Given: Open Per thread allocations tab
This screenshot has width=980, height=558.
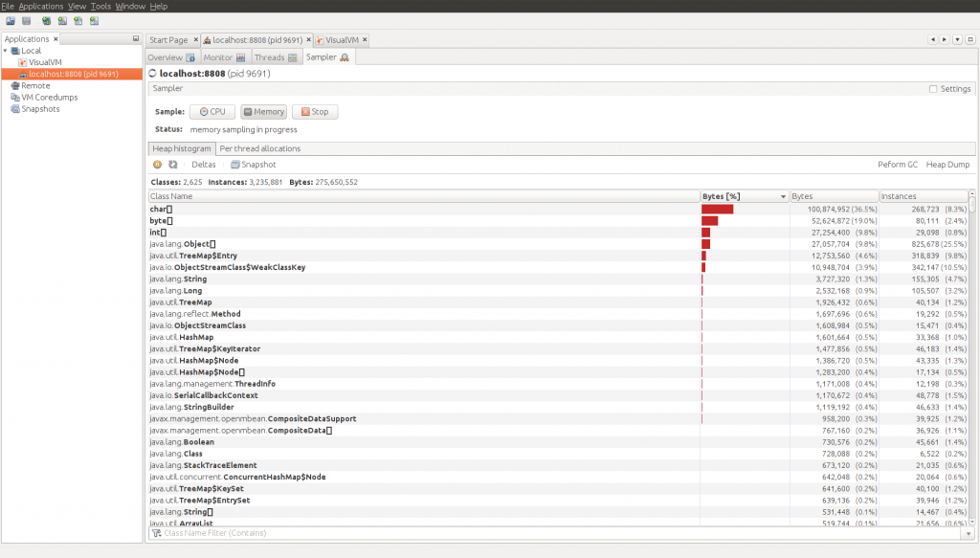Looking at the screenshot, I should [x=260, y=148].
